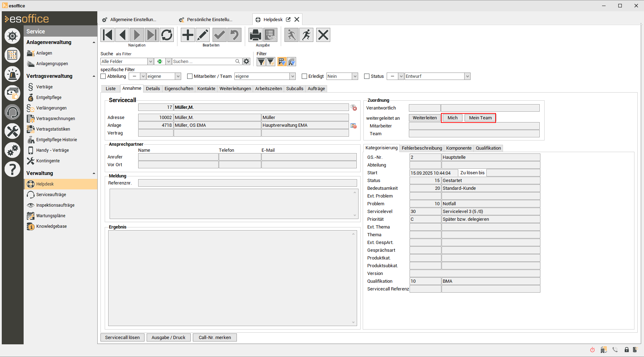Image resolution: width=644 pixels, height=357 pixels.
Task: Enable the Abteilung filter checkbox
Action: click(x=103, y=76)
